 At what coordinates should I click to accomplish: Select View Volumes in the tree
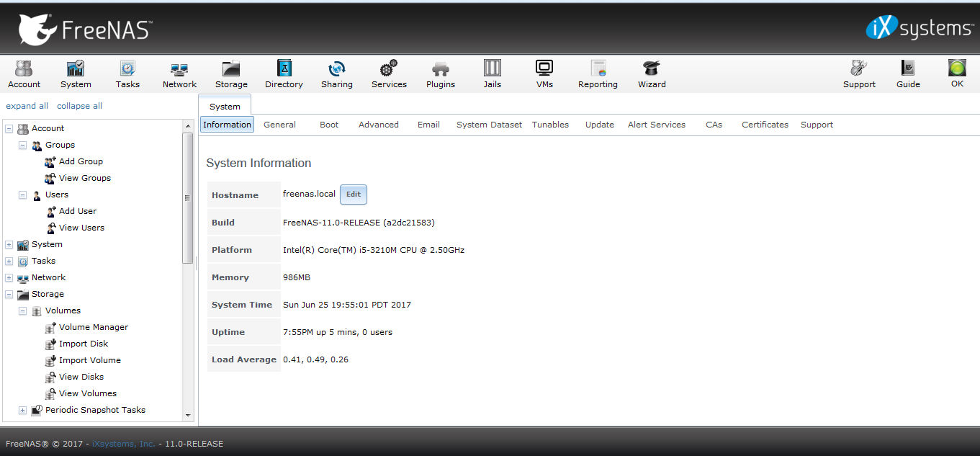click(88, 393)
